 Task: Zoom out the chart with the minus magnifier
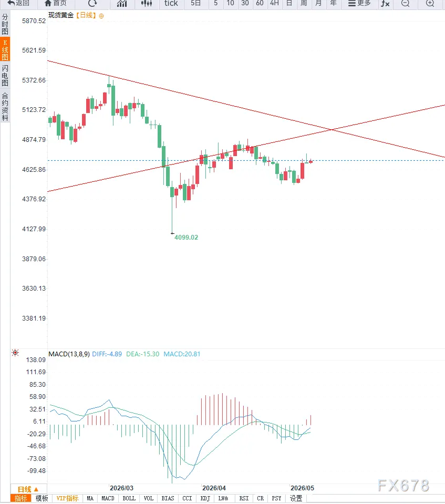pyautogui.click(x=406, y=3)
